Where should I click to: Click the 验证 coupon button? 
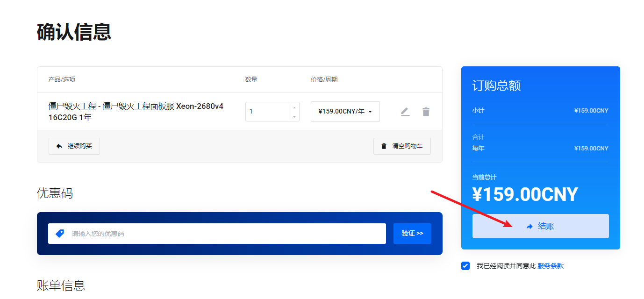(x=412, y=233)
